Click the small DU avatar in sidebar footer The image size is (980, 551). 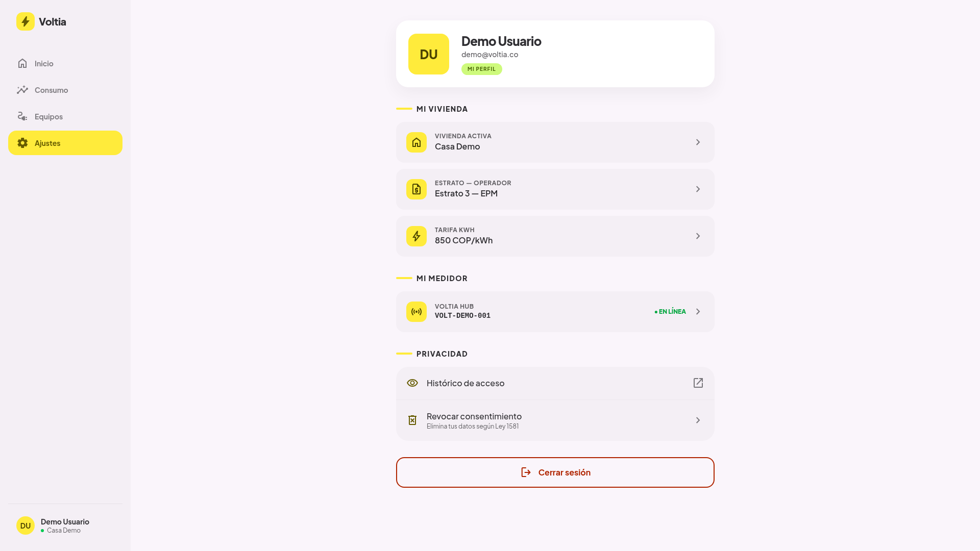[x=26, y=525]
